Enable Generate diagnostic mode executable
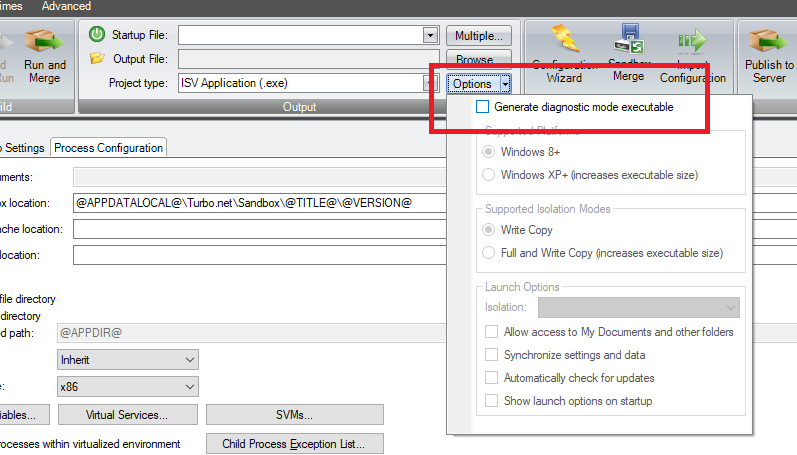The width and height of the screenshot is (797, 455). (x=482, y=107)
